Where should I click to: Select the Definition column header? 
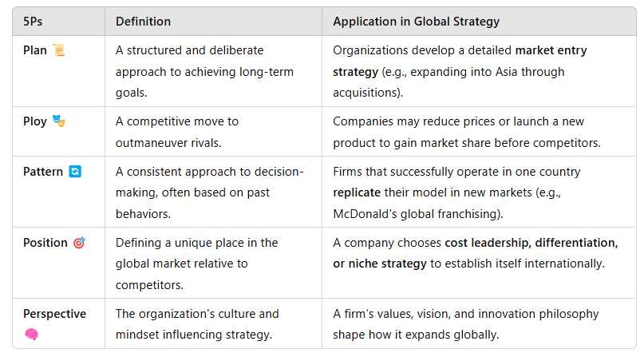tap(143, 22)
